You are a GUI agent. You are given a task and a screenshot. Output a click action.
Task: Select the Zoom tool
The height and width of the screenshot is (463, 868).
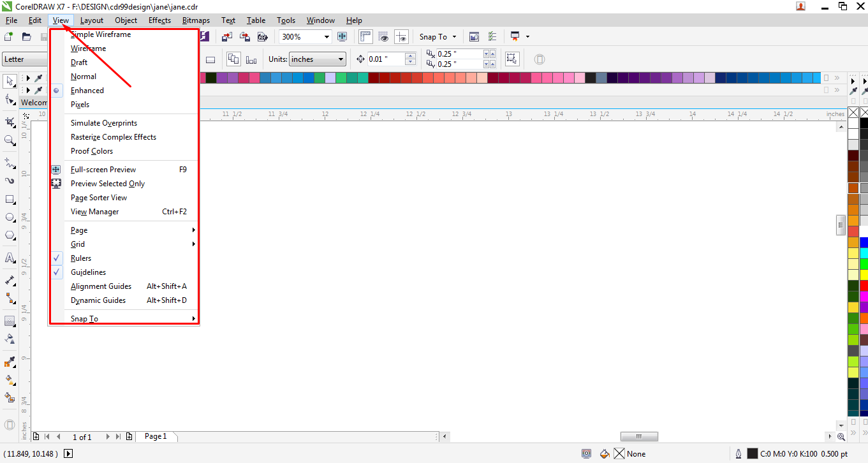pos(9,140)
